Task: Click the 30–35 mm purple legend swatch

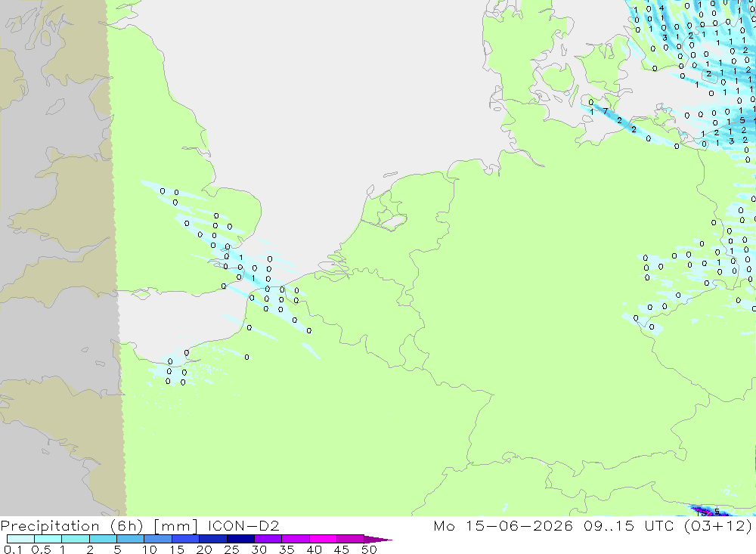Action: click(268, 539)
